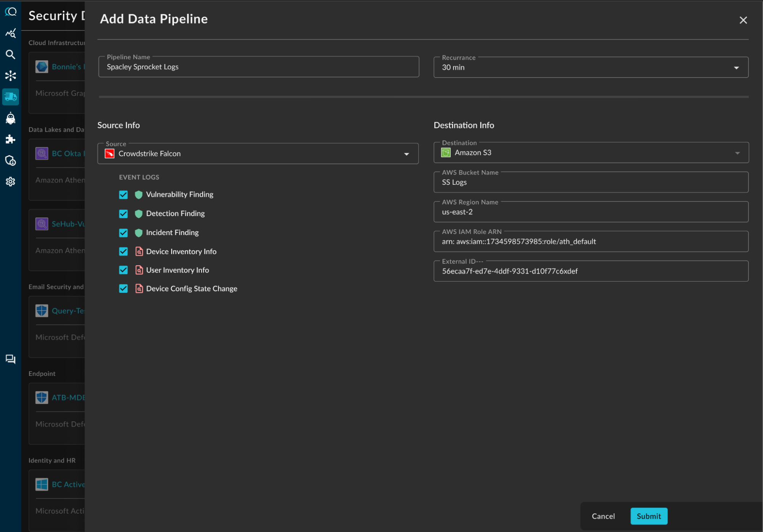763x532 pixels.
Task: Open the integrations puzzle piece icon
Action: [10, 139]
